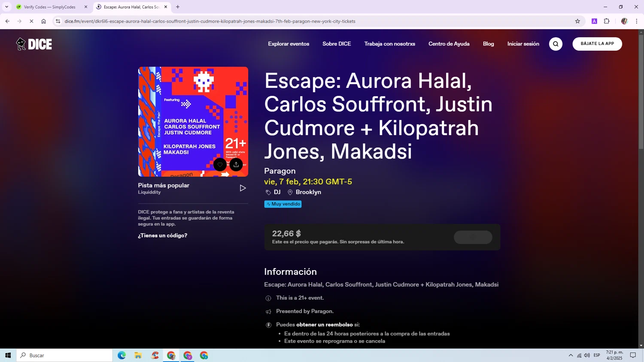
Task: Go to the Blog
Action: click(488, 44)
